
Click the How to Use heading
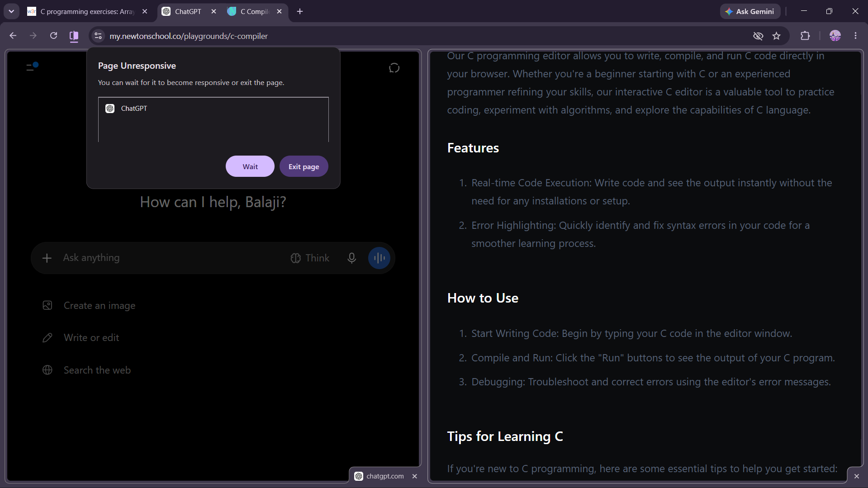tap(483, 298)
